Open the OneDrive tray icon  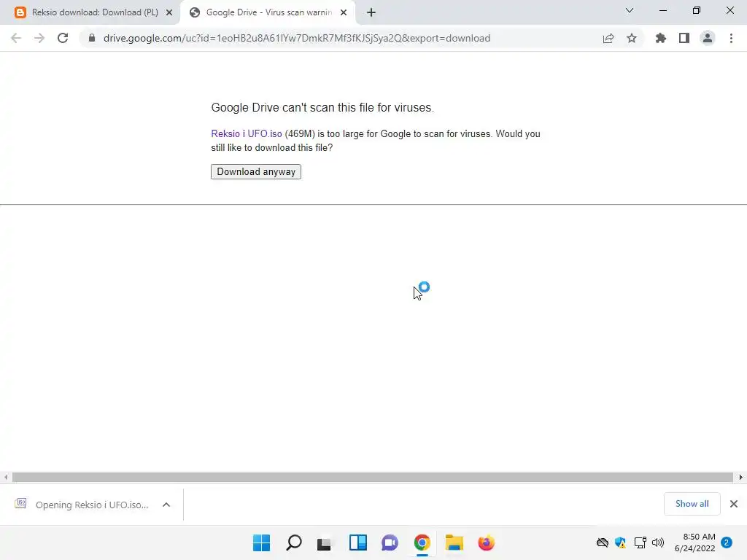(x=602, y=542)
